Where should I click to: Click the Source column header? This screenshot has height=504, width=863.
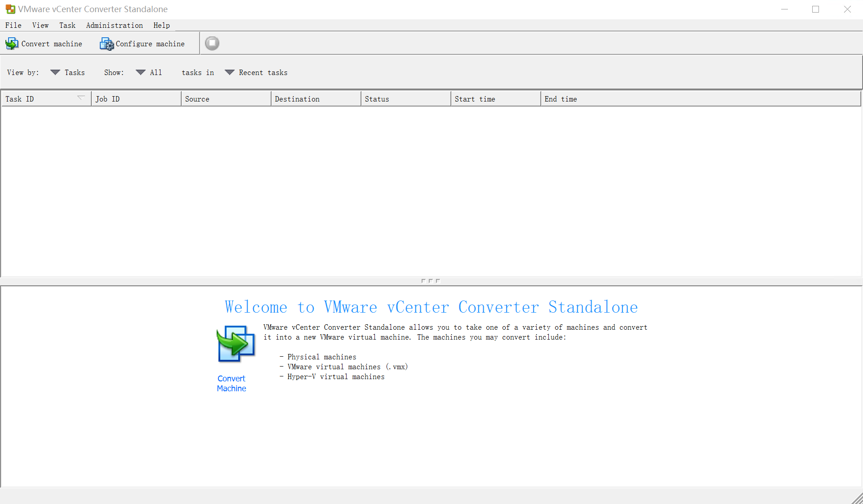pos(225,99)
